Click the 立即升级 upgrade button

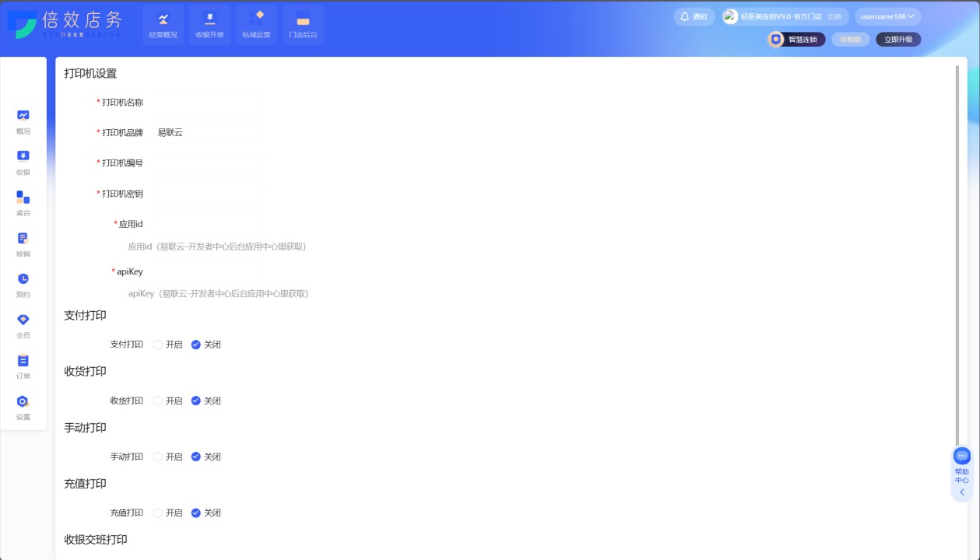pos(898,39)
